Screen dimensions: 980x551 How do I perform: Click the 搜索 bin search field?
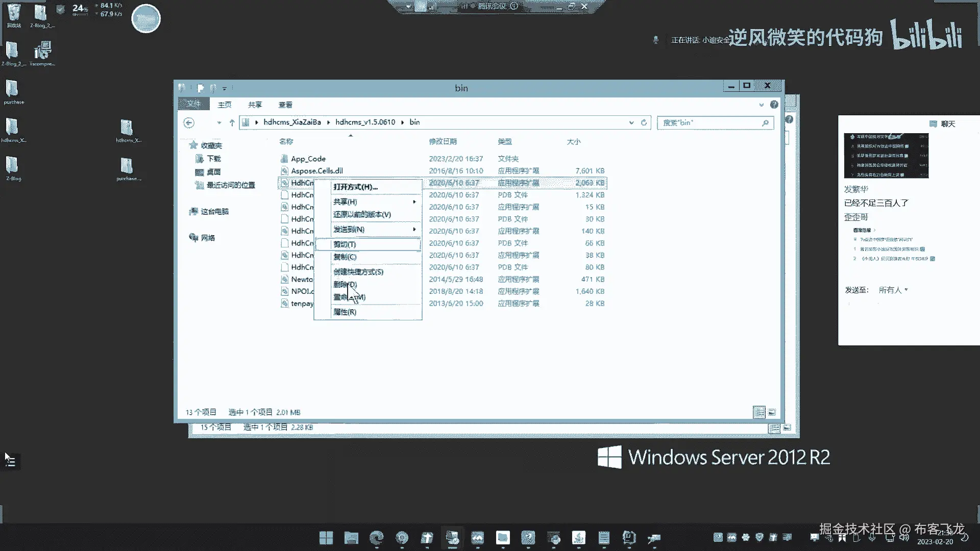click(x=709, y=123)
